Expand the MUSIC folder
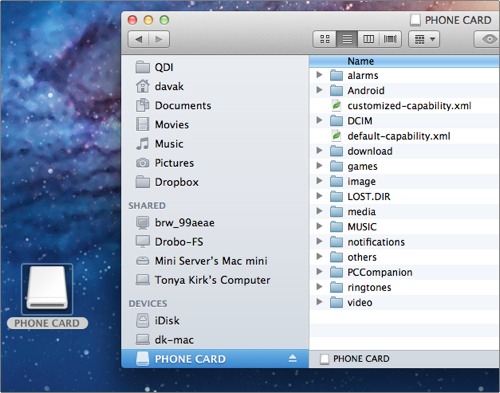500x393 pixels. (319, 226)
